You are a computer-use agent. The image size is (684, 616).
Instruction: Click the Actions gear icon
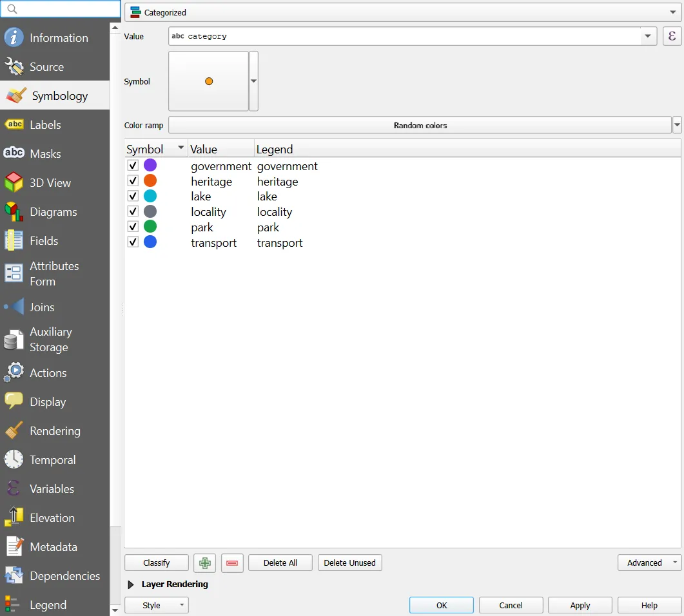14,372
